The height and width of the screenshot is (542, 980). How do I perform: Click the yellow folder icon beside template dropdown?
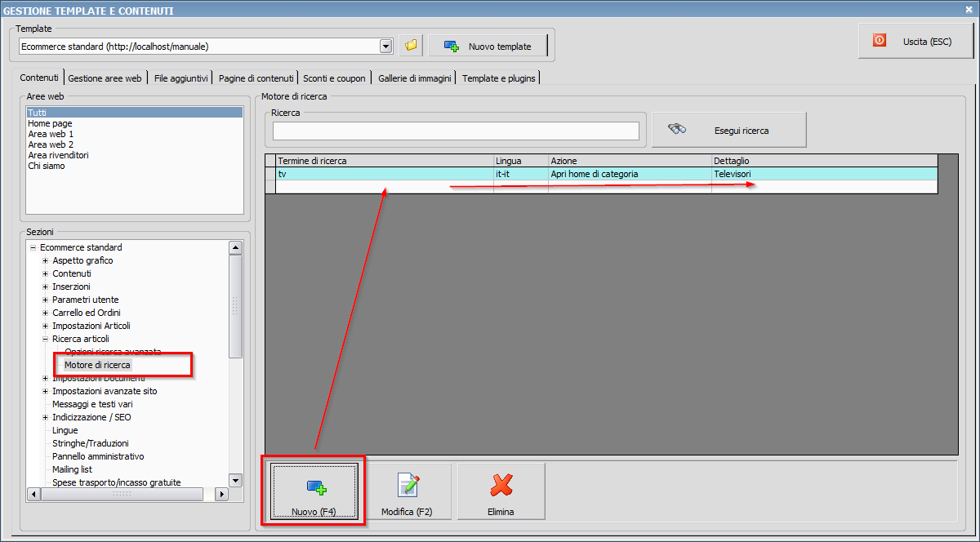[411, 46]
